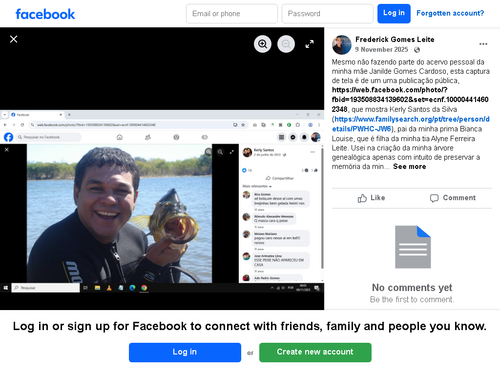Click the Log in button in header

click(394, 14)
